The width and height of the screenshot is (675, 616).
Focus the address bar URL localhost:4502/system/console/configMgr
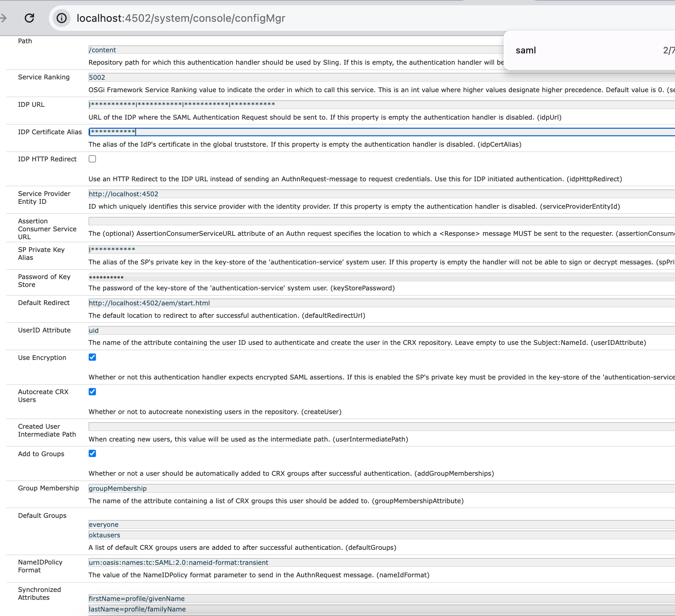coord(181,18)
